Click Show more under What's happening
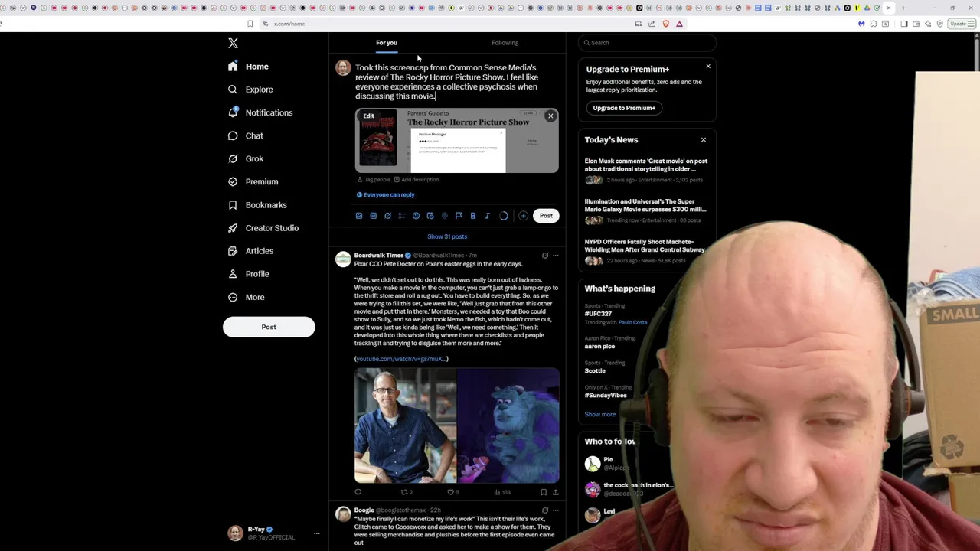 click(x=600, y=415)
